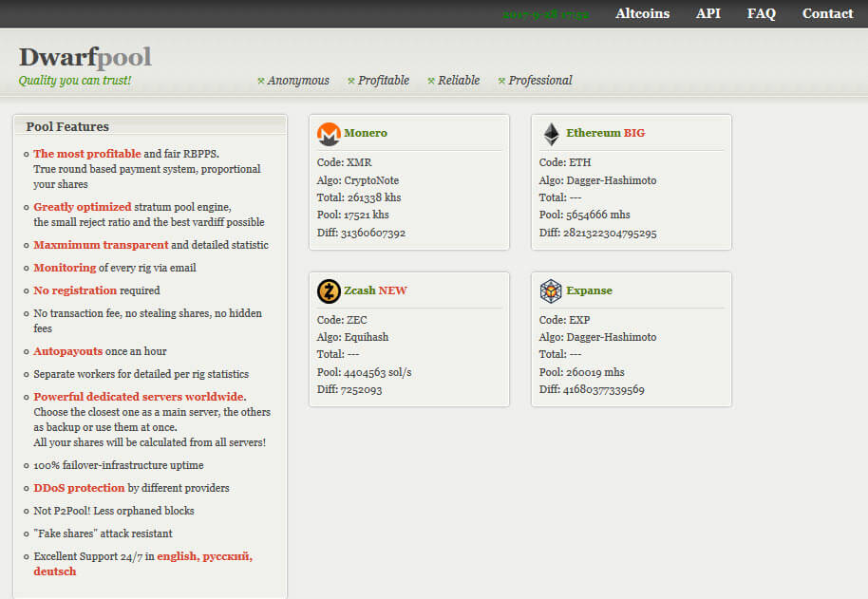
Task: Click the Monero pool title link
Action: (366, 133)
